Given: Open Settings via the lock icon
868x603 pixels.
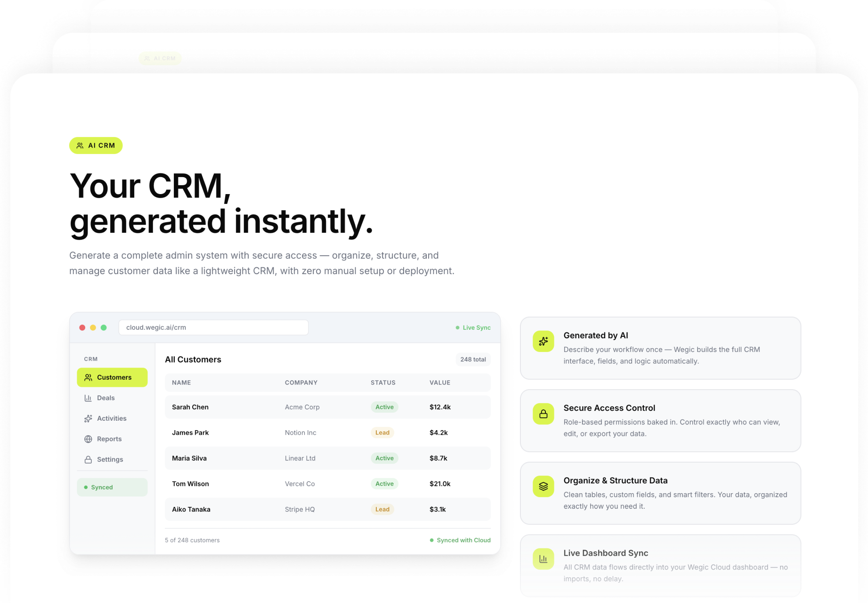Looking at the screenshot, I should pos(88,459).
